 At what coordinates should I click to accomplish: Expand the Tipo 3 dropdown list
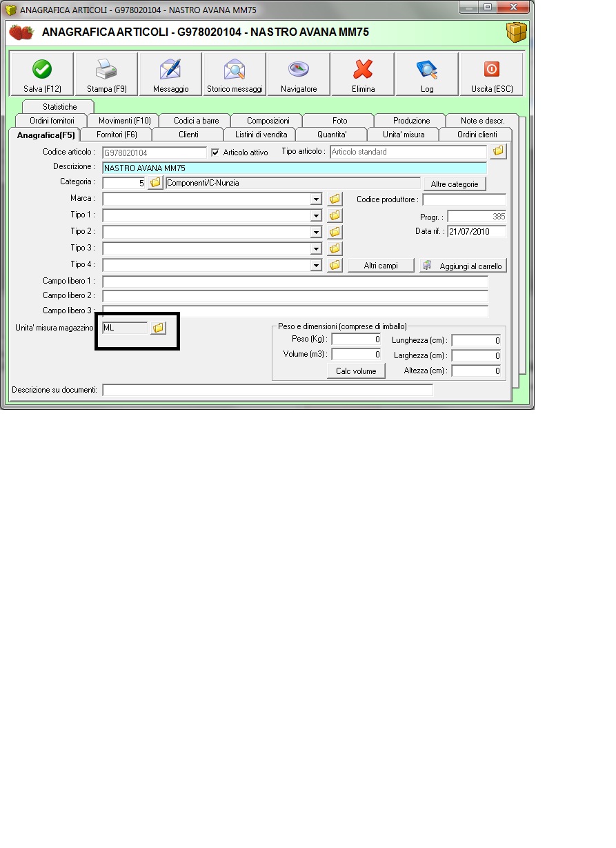(316, 249)
